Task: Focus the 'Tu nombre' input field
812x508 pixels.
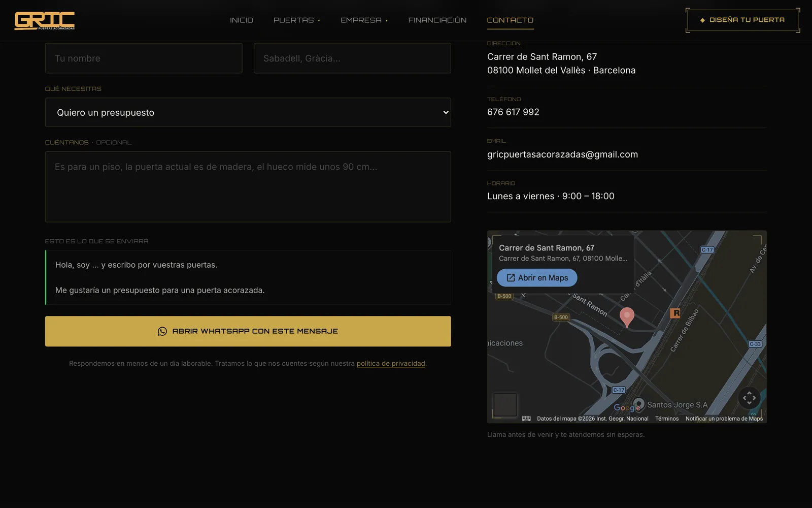Action: pos(144,58)
